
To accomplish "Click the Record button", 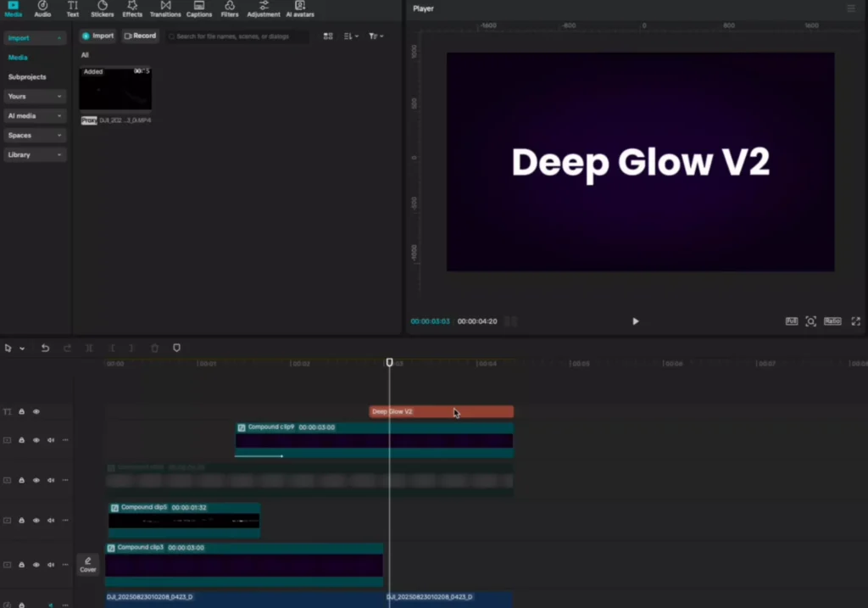I will pyautogui.click(x=140, y=36).
